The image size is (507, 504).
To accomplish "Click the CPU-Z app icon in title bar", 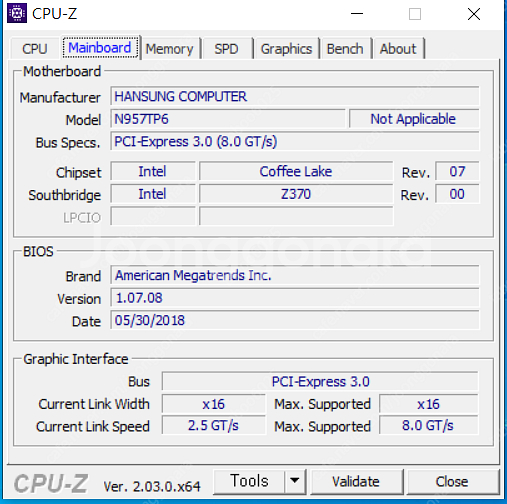I will coord(17,13).
